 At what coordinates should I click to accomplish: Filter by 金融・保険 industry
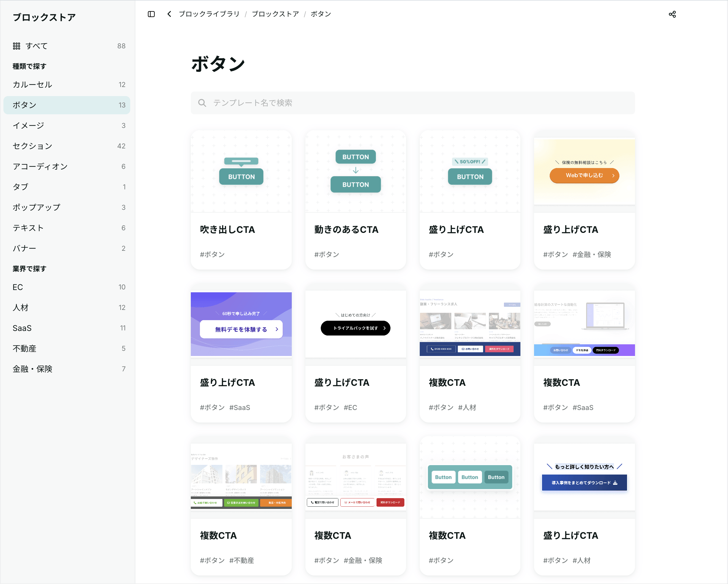pos(32,369)
